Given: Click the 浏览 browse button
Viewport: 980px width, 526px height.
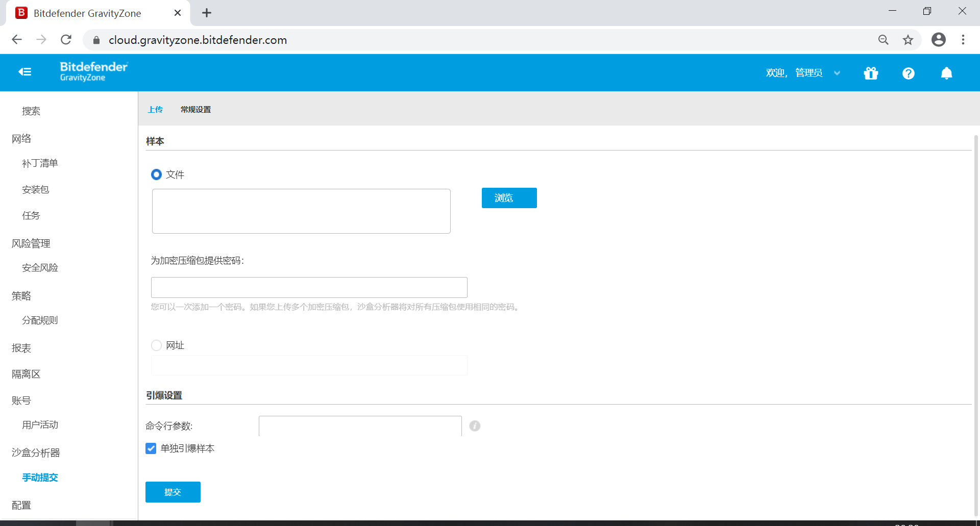Looking at the screenshot, I should coord(509,198).
